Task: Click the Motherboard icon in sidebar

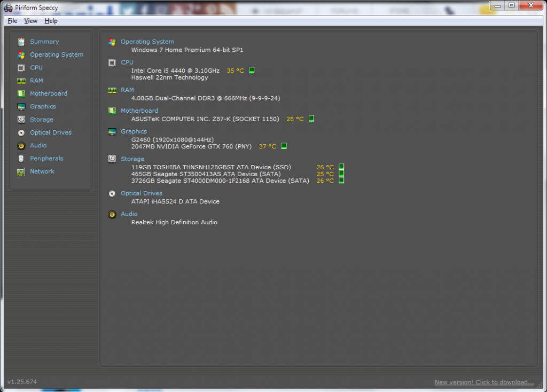Action: click(21, 93)
